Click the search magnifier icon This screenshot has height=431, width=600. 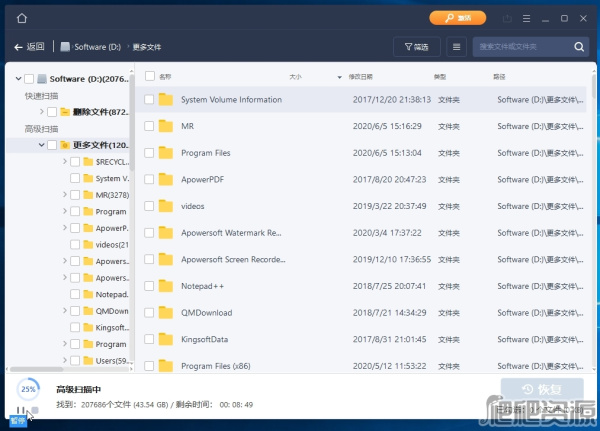click(x=580, y=47)
